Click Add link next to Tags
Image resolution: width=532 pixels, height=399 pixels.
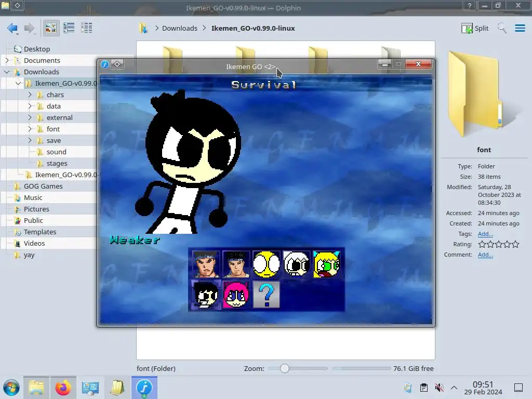click(x=485, y=234)
